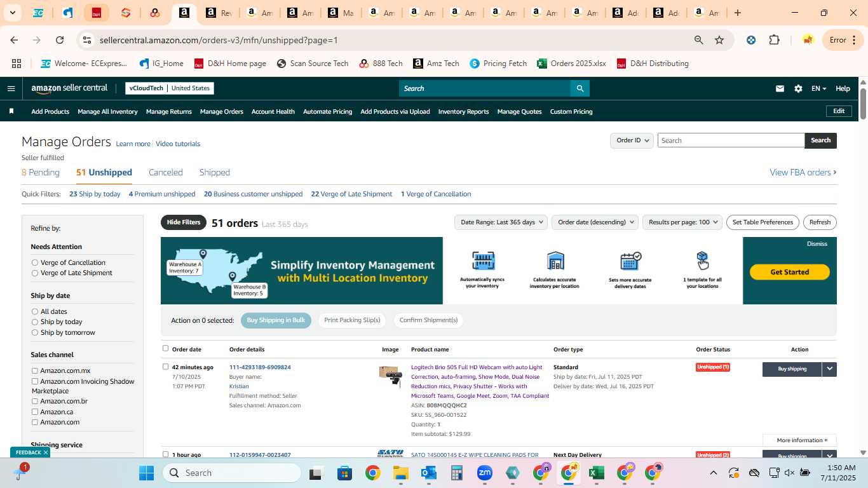Image resolution: width=868 pixels, height=488 pixels.
Task: Select the Verge of Late Shipment radio button
Action: [35, 273]
